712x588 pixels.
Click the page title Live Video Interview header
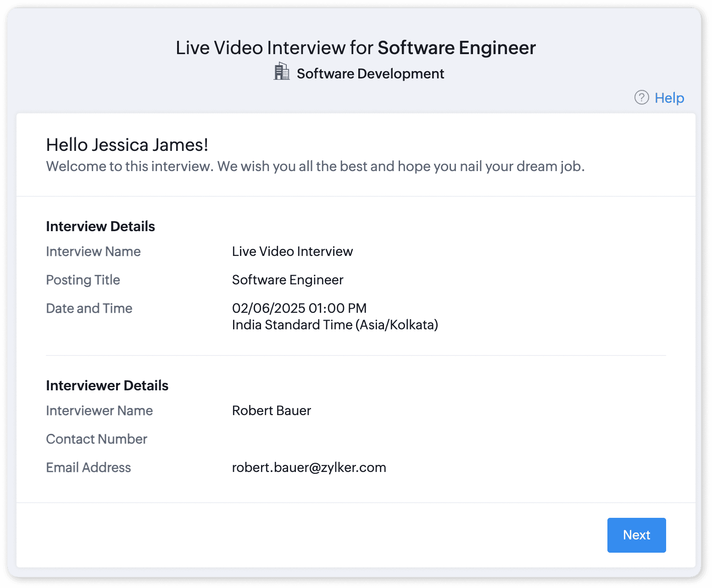356,48
